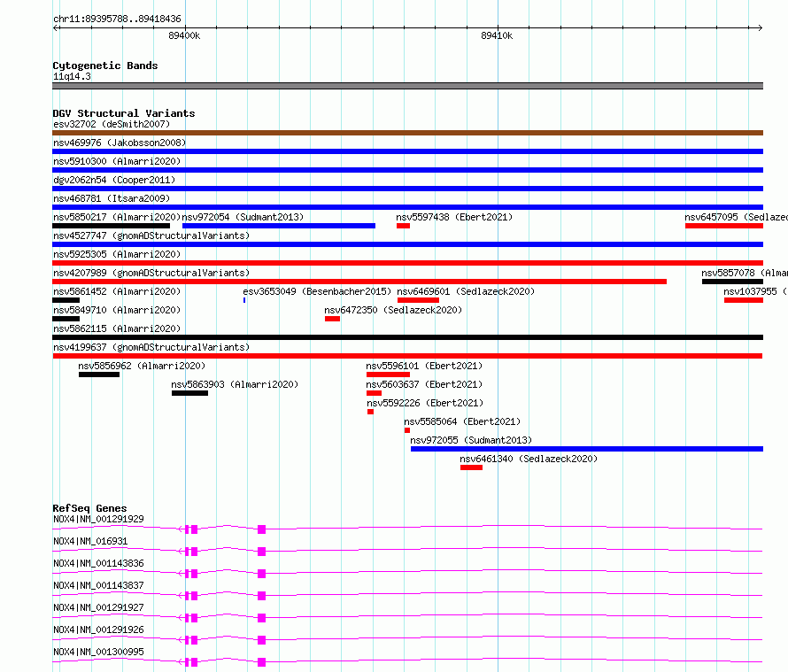The width and height of the screenshot is (788, 672).
Task: Click the 11q14.3 band label
Action: (x=72, y=76)
